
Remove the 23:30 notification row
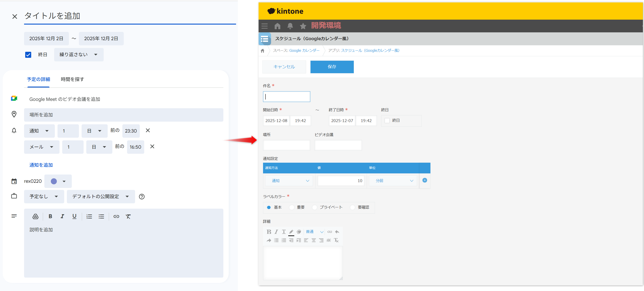(x=148, y=130)
